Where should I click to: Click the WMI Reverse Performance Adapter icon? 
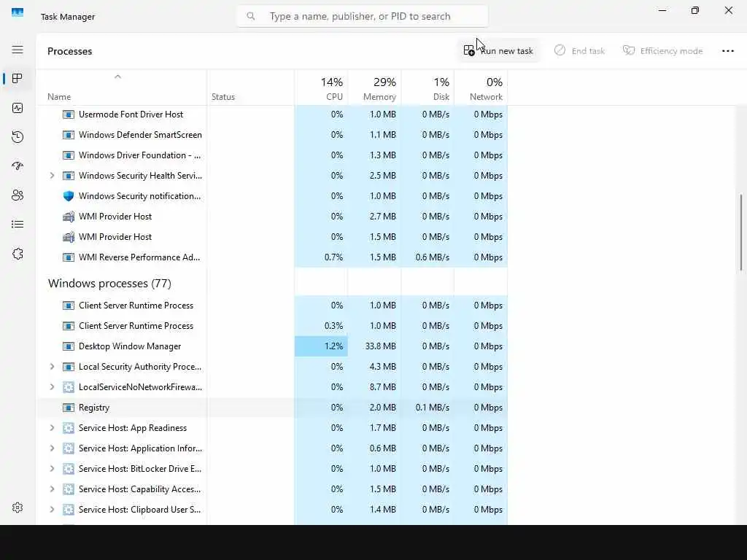coord(69,257)
